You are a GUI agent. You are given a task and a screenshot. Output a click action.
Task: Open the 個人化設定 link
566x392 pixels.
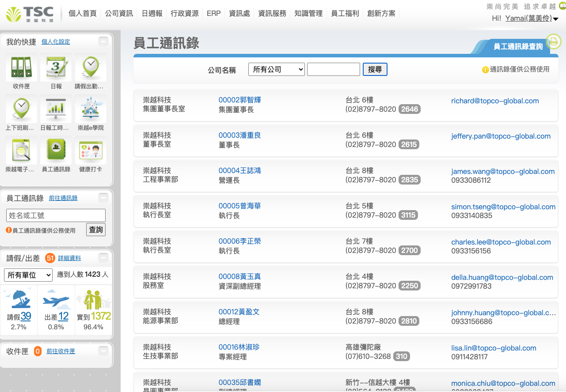click(x=56, y=42)
